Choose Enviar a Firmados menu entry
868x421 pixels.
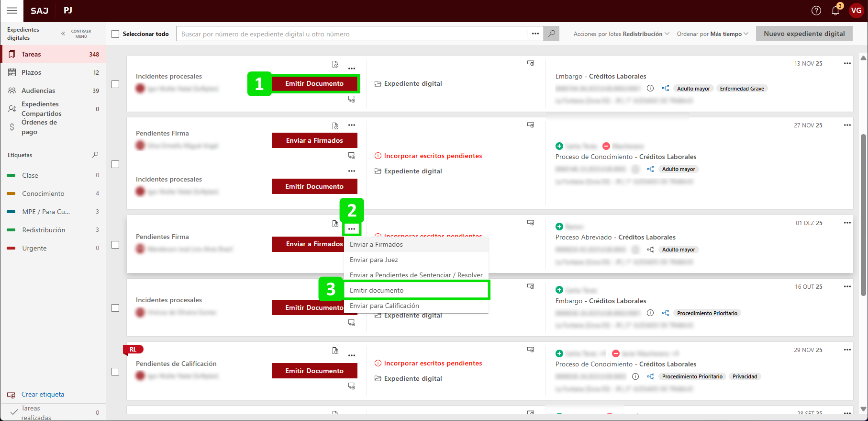pyautogui.click(x=416, y=244)
